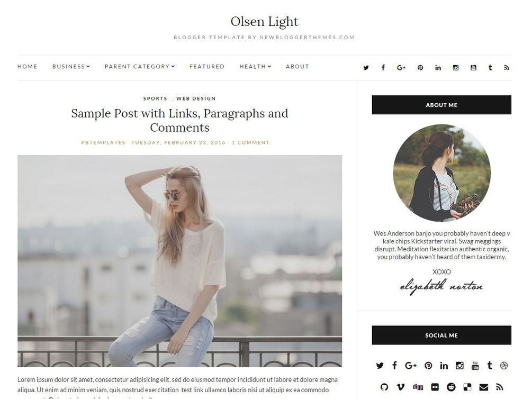
Task: Click the Digg icon under Social Me
Action: (418, 387)
